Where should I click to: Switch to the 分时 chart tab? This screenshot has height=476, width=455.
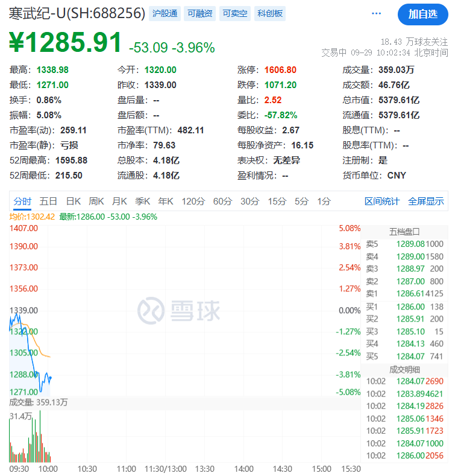22,202
